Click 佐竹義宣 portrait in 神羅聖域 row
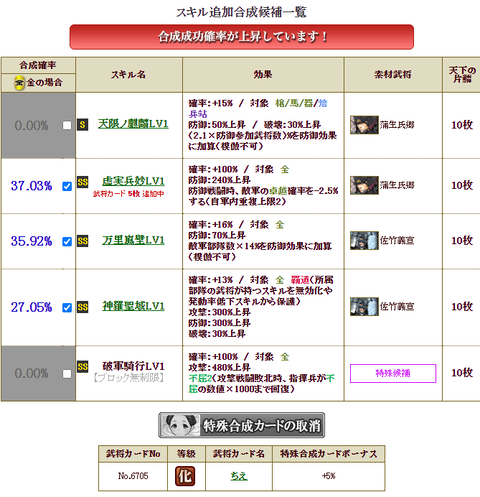Image resolution: width=480 pixels, height=497 pixels. (x=364, y=306)
